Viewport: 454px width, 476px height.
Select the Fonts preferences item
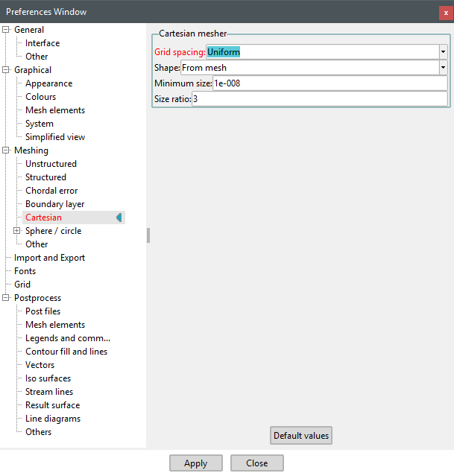click(25, 271)
